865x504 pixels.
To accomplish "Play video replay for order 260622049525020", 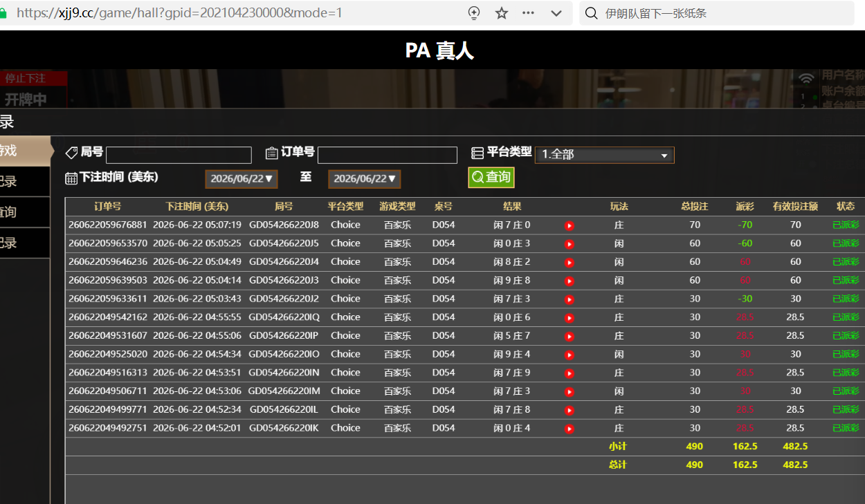I will tap(569, 355).
